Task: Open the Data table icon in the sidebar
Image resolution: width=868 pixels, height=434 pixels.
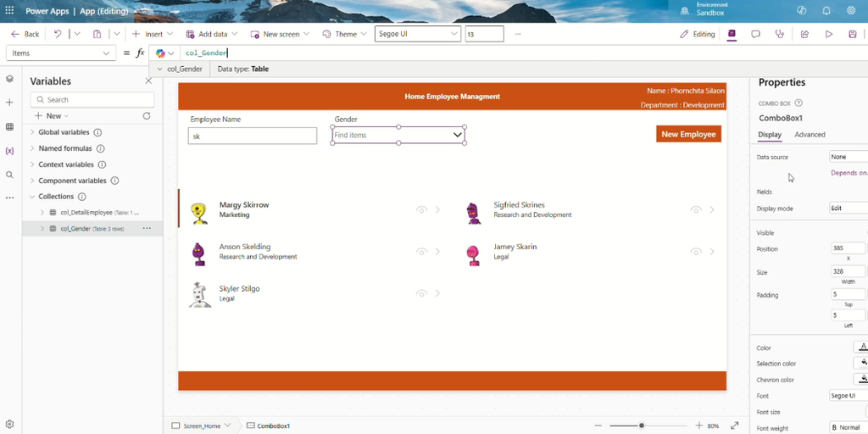Action: 9,127
